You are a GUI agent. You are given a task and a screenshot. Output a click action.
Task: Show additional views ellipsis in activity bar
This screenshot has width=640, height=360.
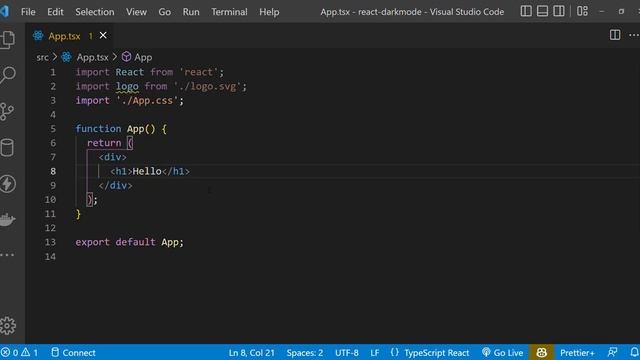[7, 255]
